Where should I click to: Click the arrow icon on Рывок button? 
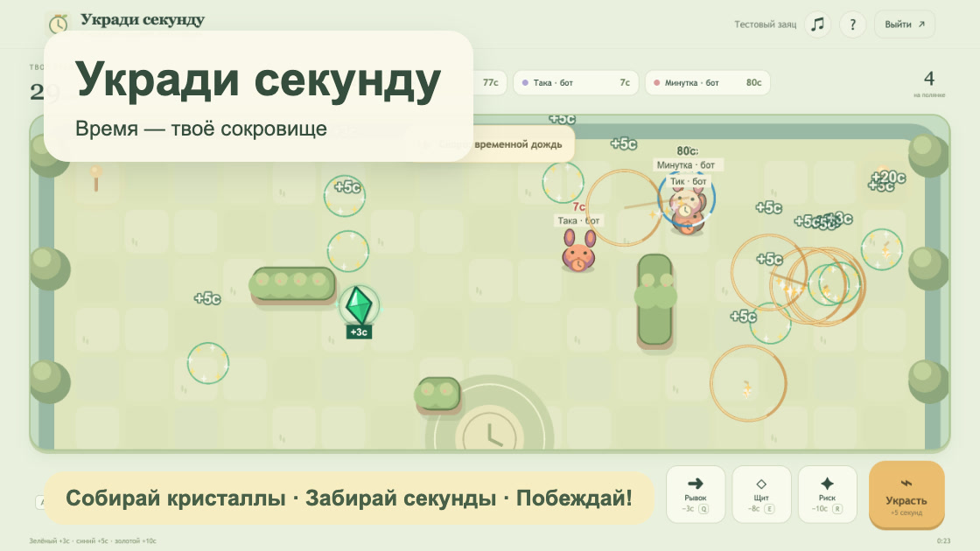pos(695,483)
